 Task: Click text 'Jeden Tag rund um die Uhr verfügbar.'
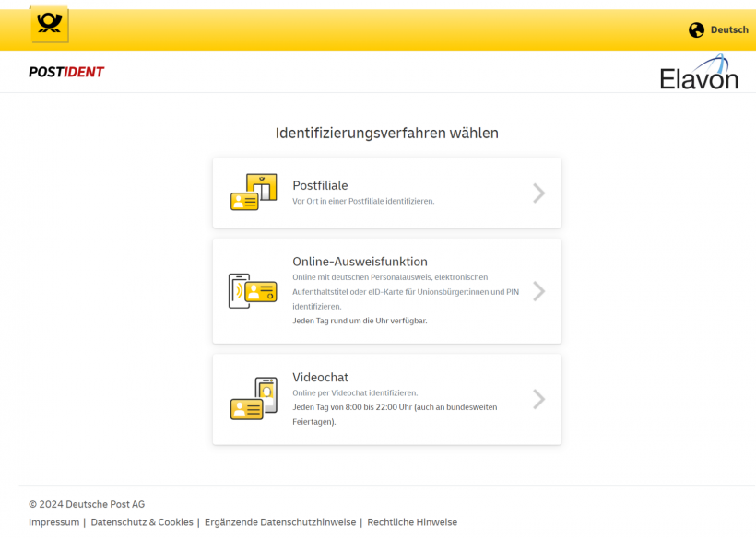coord(360,321)
